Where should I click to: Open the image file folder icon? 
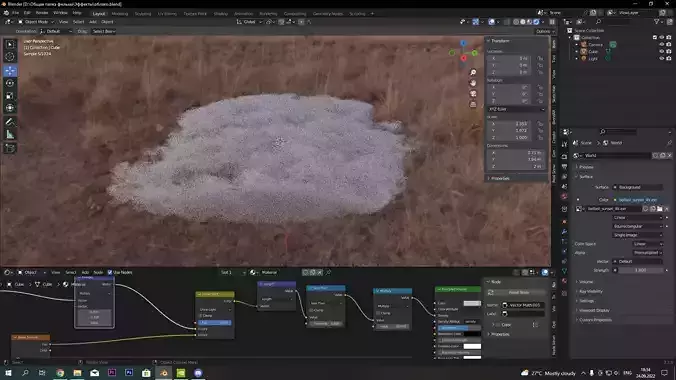660,209
